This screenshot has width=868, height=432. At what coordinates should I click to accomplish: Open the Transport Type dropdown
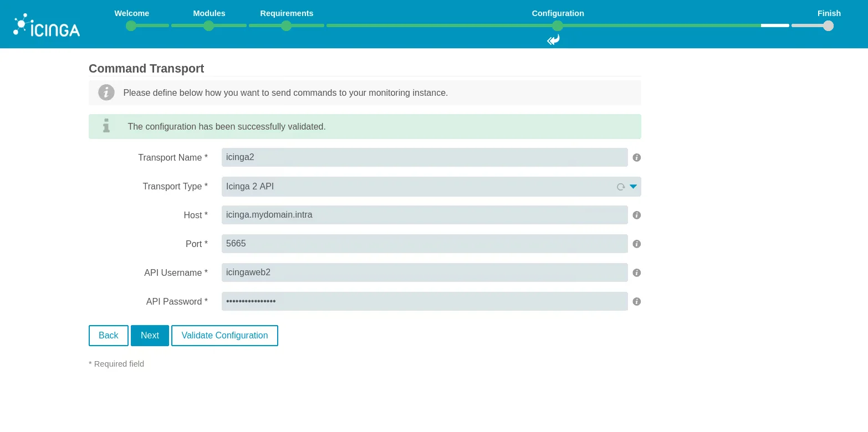[416, 187]
